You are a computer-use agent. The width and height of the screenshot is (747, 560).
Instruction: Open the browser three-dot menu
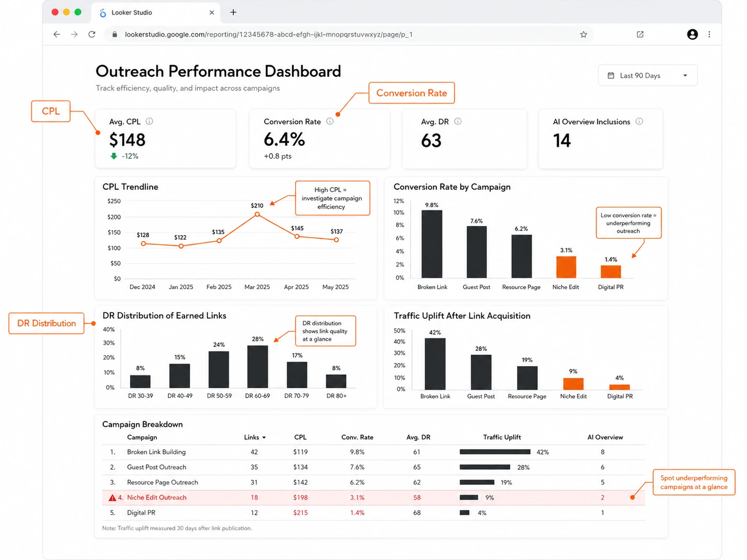coord(709,35)
